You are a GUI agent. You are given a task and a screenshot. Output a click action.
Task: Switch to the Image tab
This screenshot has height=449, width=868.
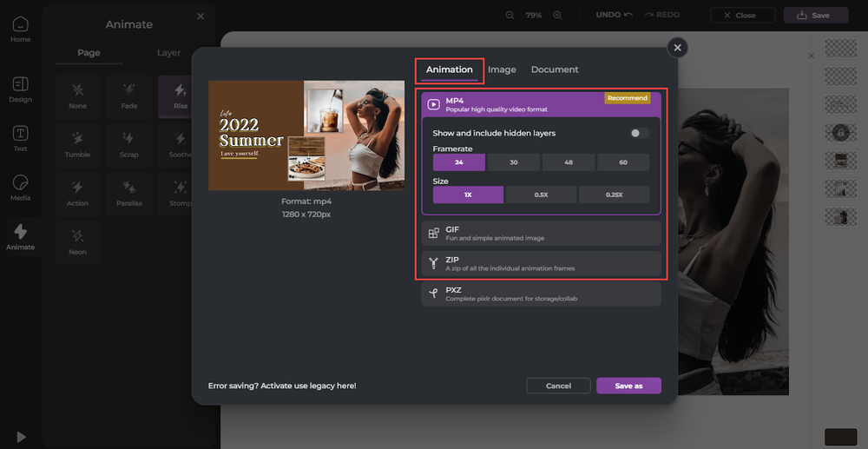coord(502,69)
